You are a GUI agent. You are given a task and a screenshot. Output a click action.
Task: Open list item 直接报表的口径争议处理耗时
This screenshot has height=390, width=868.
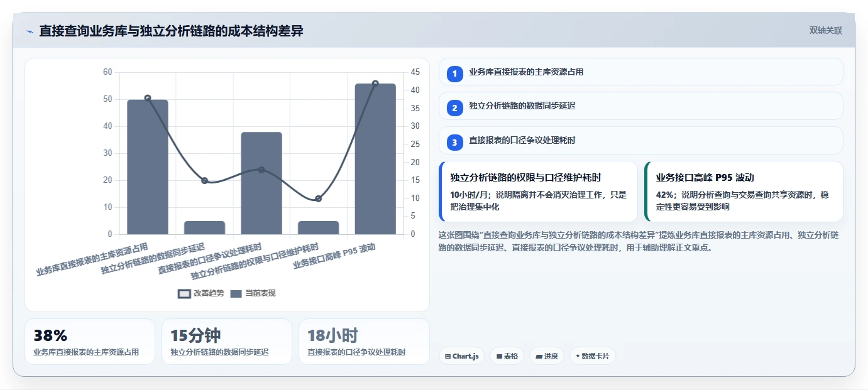pyautogui.click(x=640, y=141)
